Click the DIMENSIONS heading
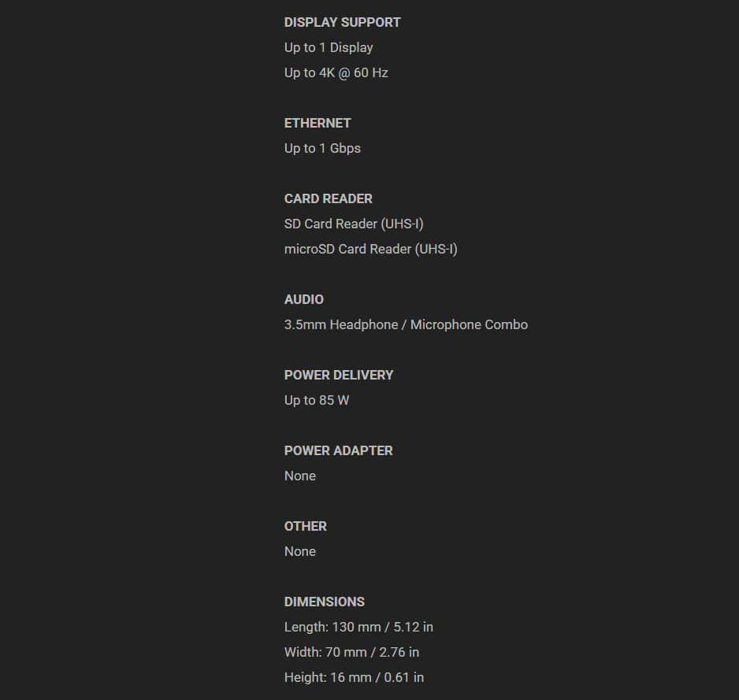739x700 pixels. pyautogui.click(x=325, y=602)
